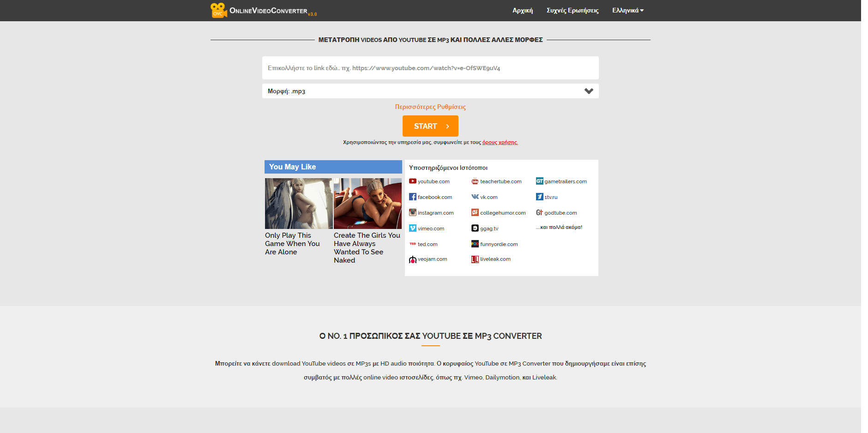Viewport: 868px width, 433px height.
Task: Open the όρους χρήσης terms link
Action: 500,142
